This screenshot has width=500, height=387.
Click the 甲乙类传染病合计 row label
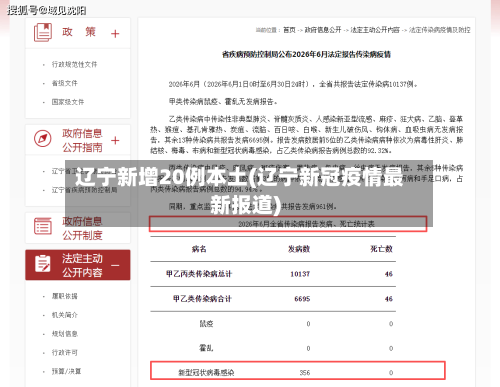(x=202, y=299)
